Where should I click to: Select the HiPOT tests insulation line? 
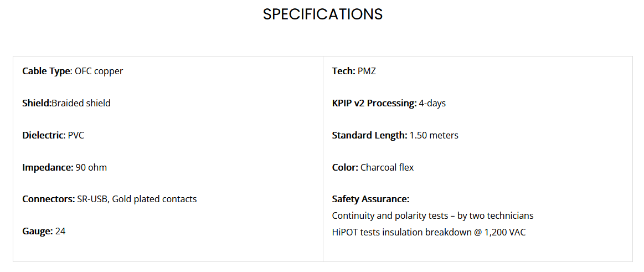click(x=429, y=232)
